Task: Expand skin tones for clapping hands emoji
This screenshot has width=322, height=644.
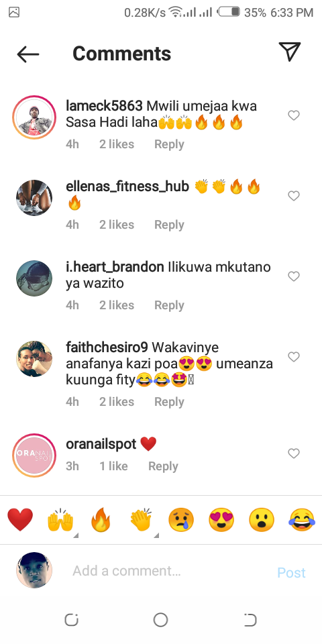Action: coord(156,535)
